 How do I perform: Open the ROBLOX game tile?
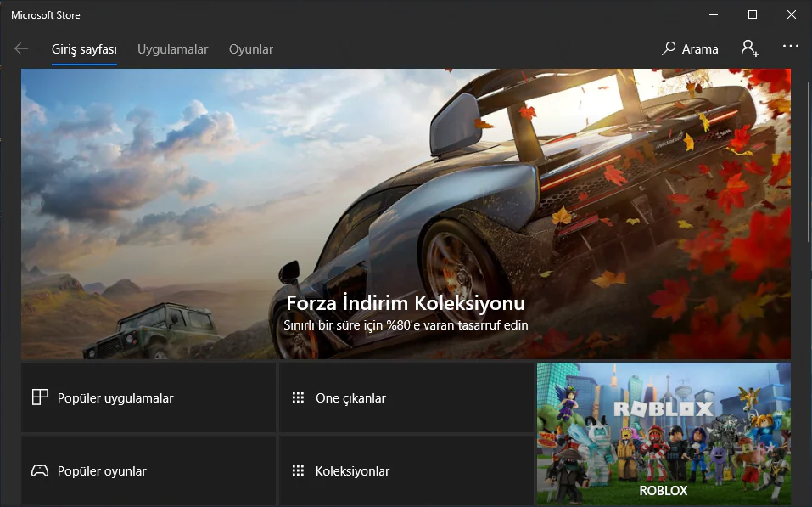664,434
